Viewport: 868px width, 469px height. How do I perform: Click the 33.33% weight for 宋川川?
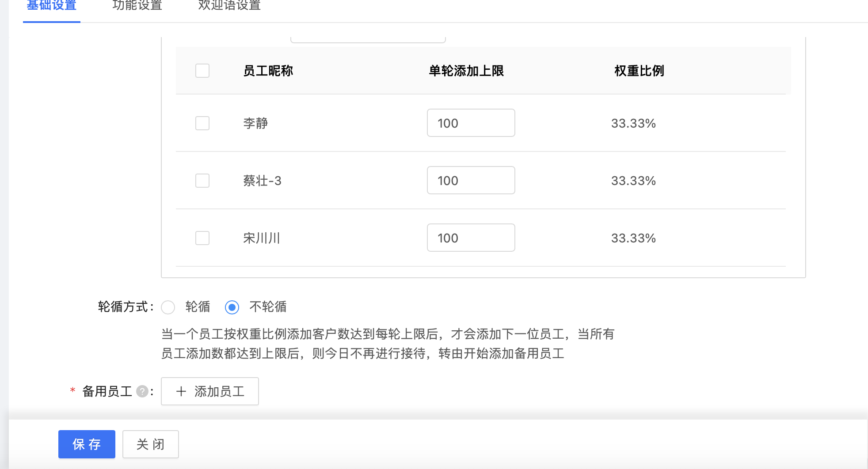coord(633,238)
